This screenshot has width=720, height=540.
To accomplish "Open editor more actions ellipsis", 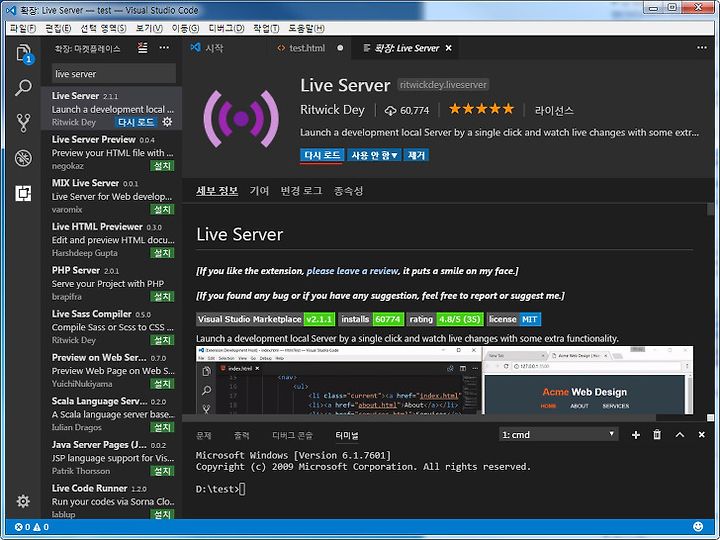I will pos(702,48).
